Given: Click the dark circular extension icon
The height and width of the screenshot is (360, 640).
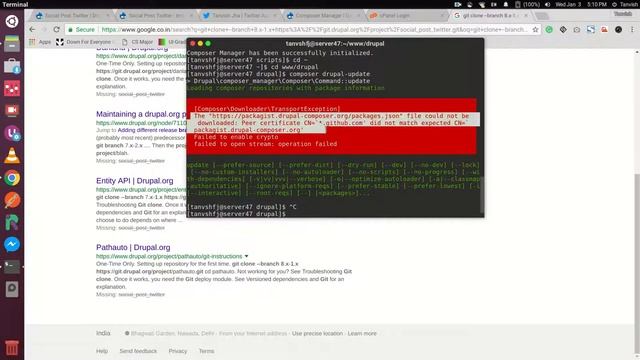Looking at the screenshot, I should tap(618, 29).
